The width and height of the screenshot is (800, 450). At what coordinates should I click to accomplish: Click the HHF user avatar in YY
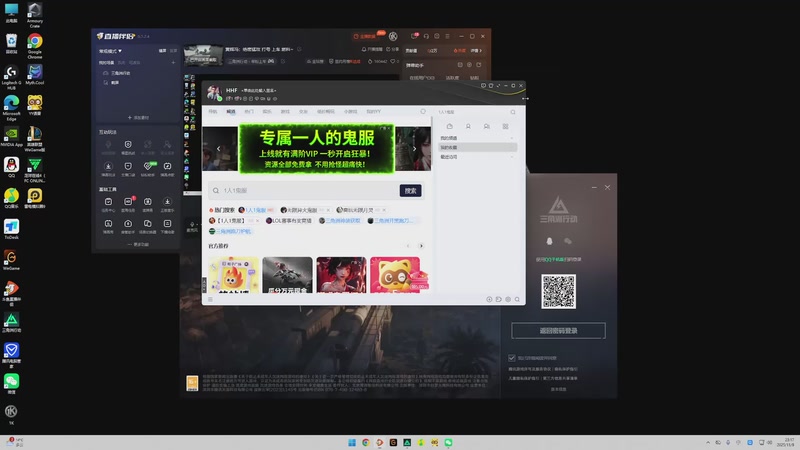point(214,92)
